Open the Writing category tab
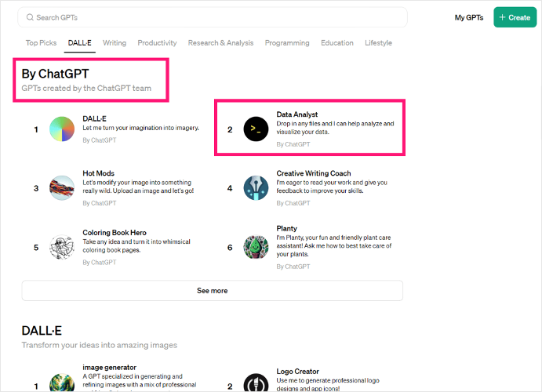This screenshot has width=542, height=392. pyautogui.click(x=115, y=43)
